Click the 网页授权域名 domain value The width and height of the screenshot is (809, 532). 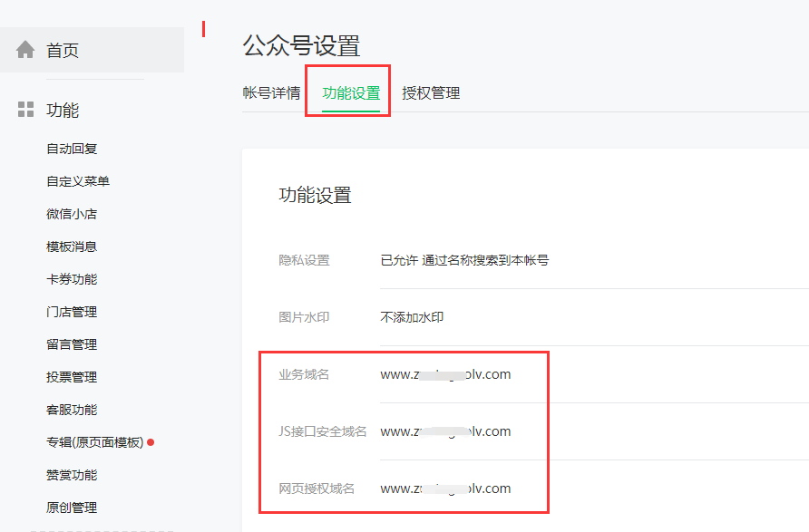click(x=445, y=488)
